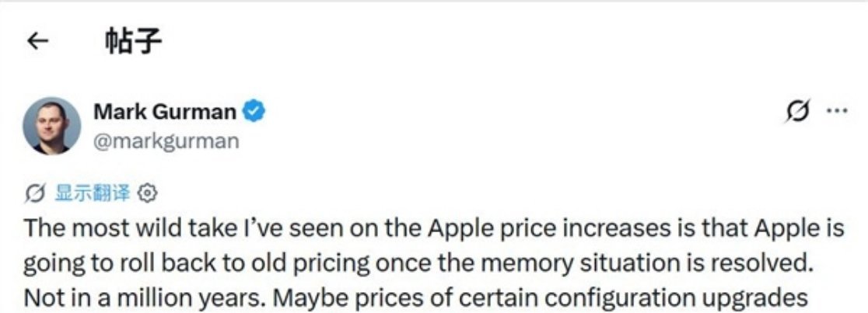Click the 显示翻译 translate link
The image size is (868, 313).
click(x=93, y=193)
